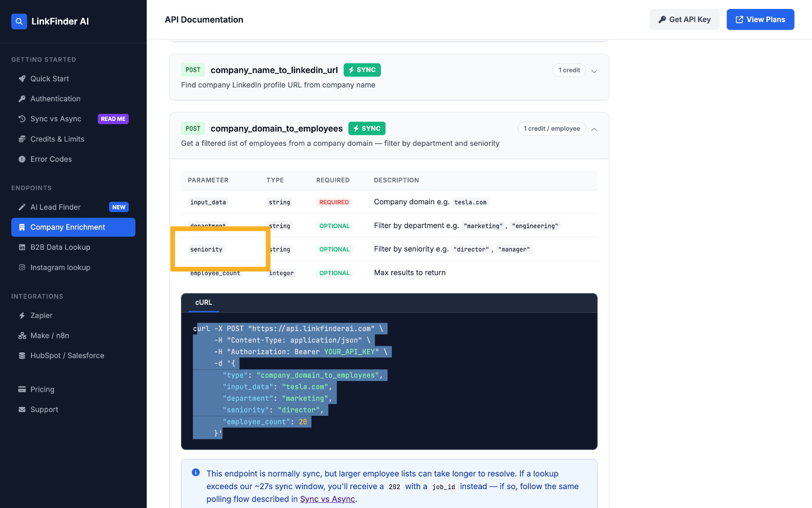Viewport: 812px width, 508px height.
Task: Click YOUR_API_KEY in the cURL snippet
Action: pos(349,352)
